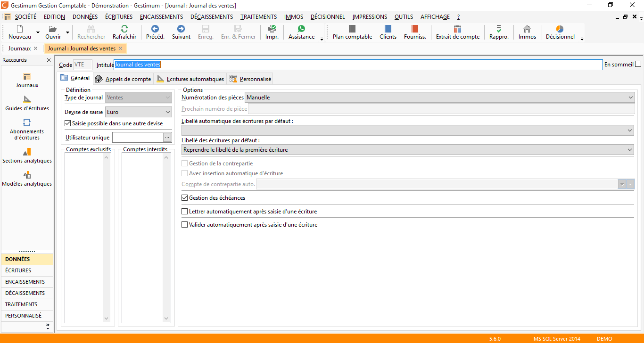Click the Nouveau toolbar icon
The width and height of the screenshot is (644, 343).
click(20, 29)
